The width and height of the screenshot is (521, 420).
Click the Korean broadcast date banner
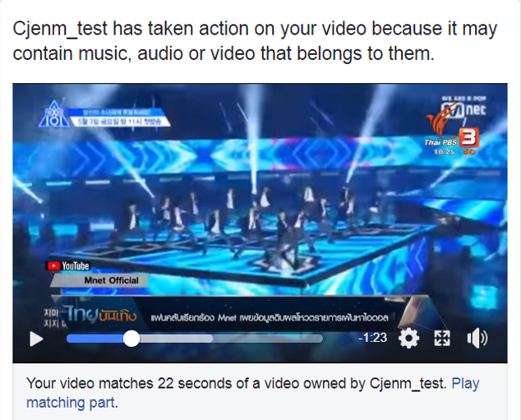pyautogui.click(x=120, y=118)
